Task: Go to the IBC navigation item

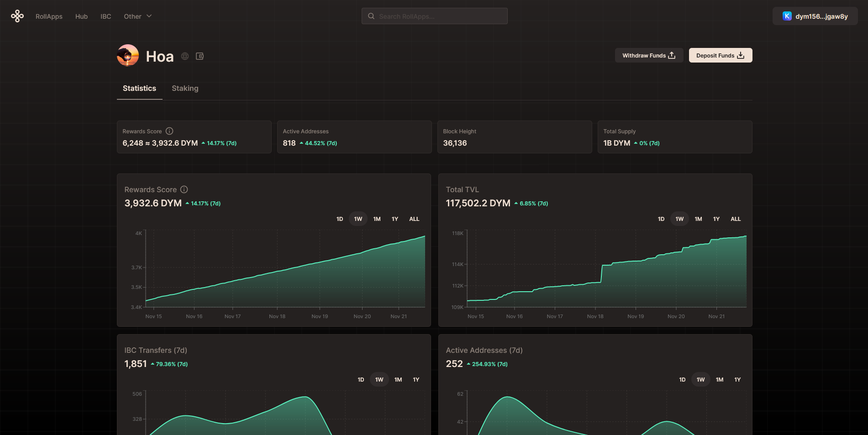Action: click(106, 16)
